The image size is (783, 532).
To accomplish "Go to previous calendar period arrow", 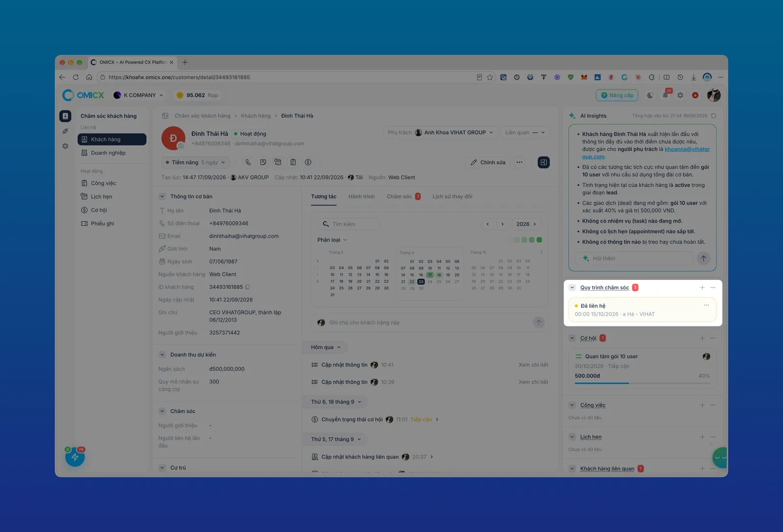I will click(487, 224).
